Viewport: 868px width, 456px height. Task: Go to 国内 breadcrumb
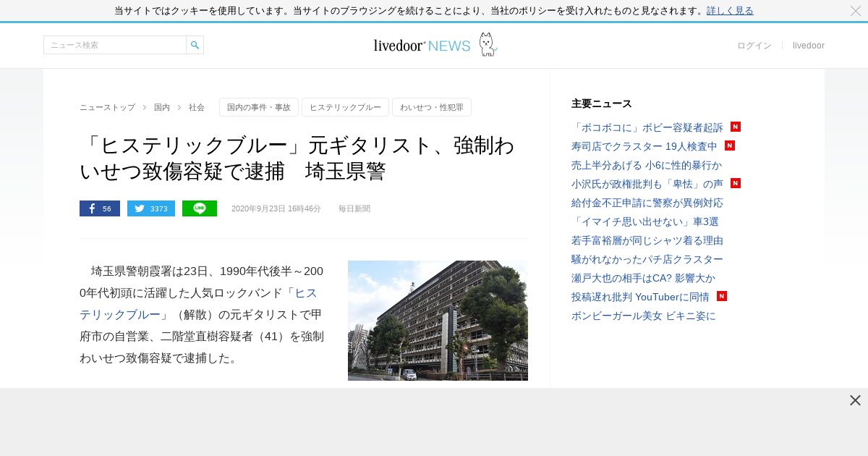point(162,107)
